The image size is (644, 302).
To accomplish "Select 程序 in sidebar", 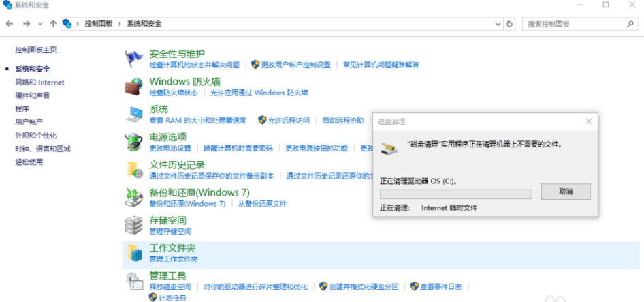I will [x=22, y=108].
